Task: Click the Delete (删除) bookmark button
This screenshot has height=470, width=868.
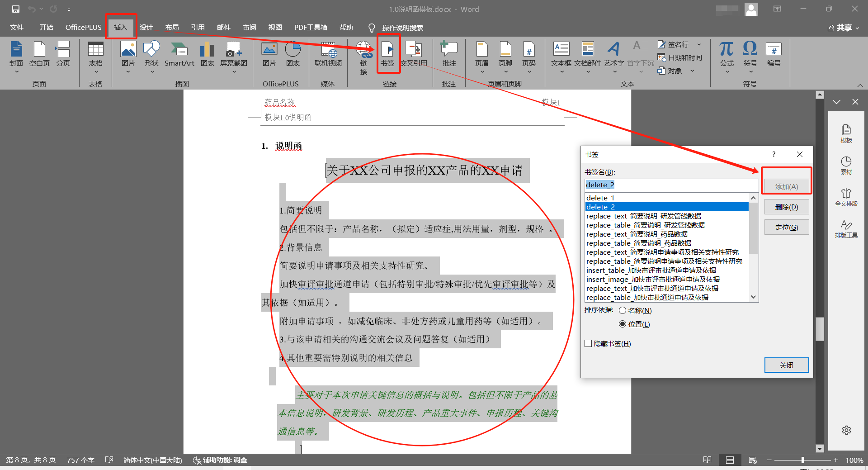Action: pyautogui.click(x=787, y=207)
